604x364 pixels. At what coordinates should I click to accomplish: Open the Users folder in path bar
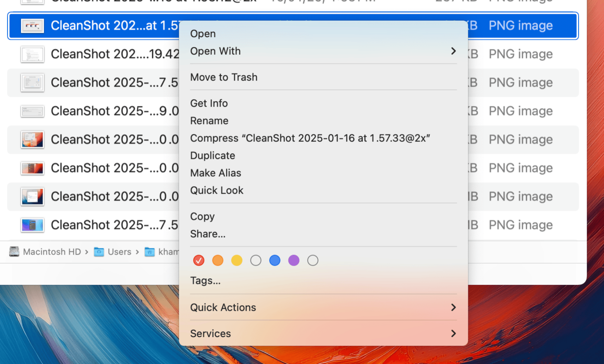[120, 252]
